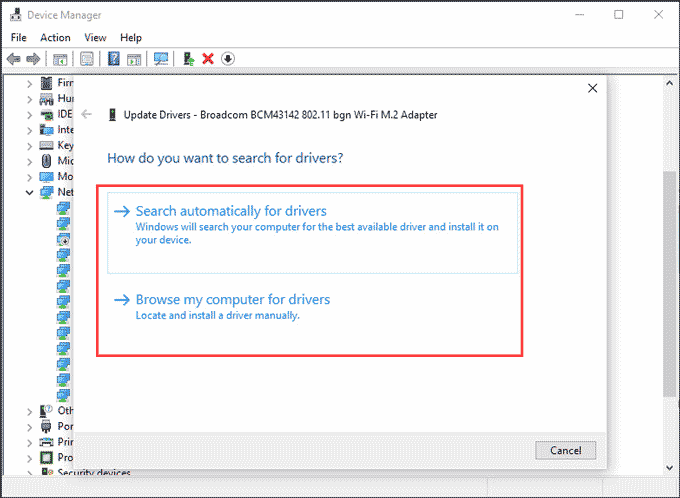This screenshot has width=680, height=498.
Task: Expand the Human Interface Devices node
Action: [x=29, y=99]
